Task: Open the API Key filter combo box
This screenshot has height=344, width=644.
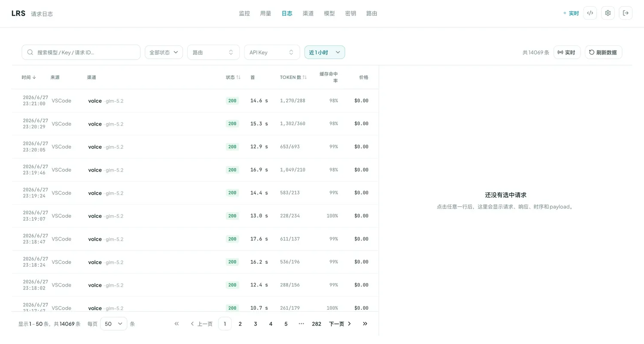Action: tap(272, 52)
